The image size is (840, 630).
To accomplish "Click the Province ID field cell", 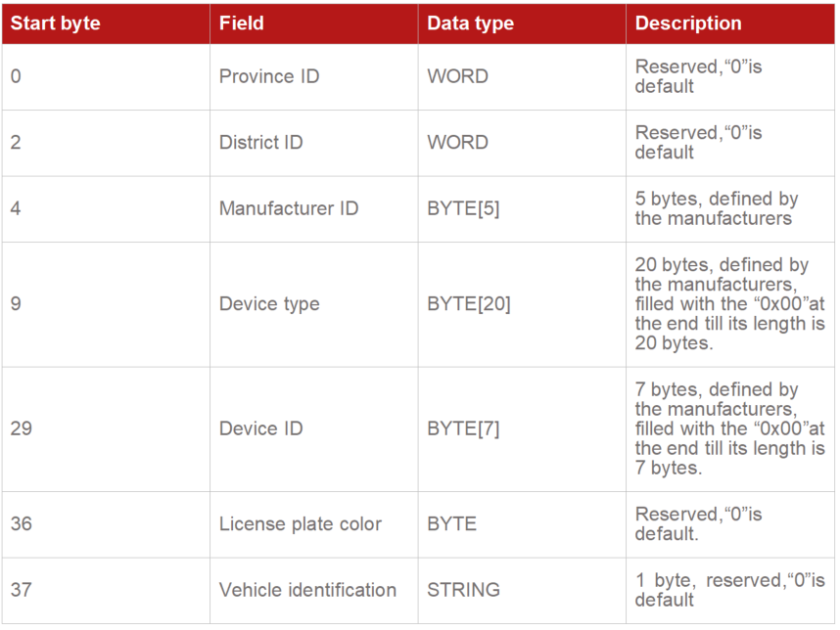I will (x=269, y=76).
